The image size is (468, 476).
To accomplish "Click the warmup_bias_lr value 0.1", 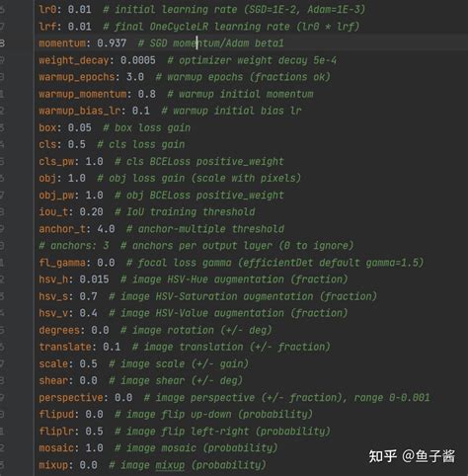I will 141,111.
